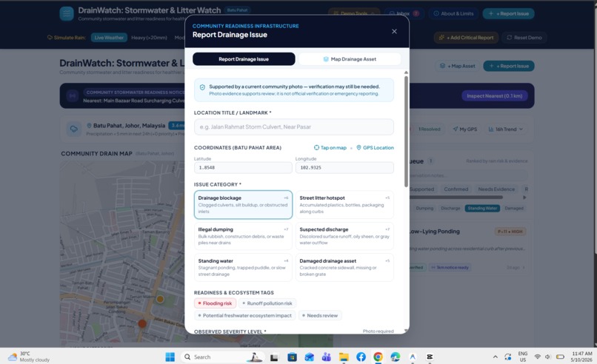Screen dimensions: 597x364
Task: Open Outlook from the taskbar
Action: point(309,357)
